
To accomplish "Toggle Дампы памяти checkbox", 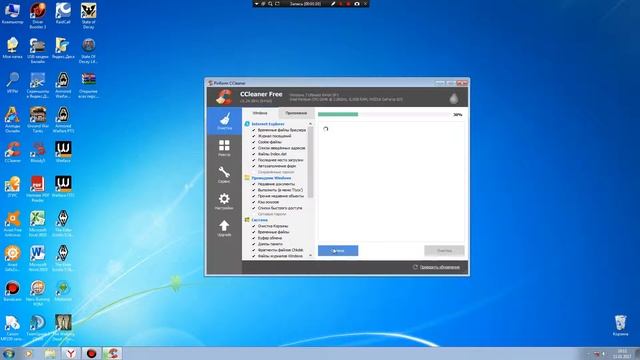I will tap(253, 244).
